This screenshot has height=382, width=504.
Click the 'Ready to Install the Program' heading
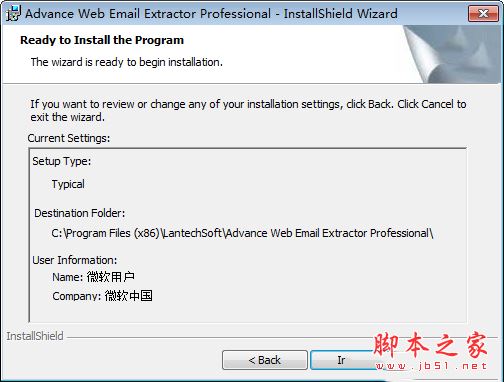pyautogui.click(x=102, y=40)
